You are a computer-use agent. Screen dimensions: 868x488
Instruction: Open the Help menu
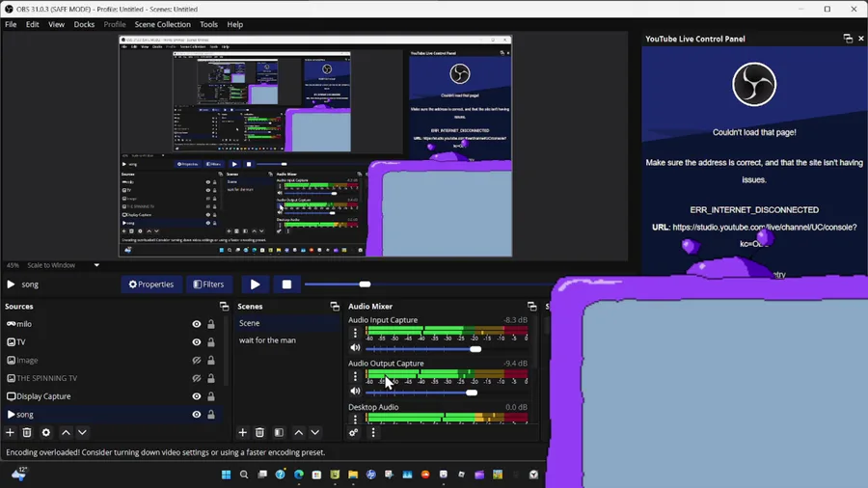(234, 24)
